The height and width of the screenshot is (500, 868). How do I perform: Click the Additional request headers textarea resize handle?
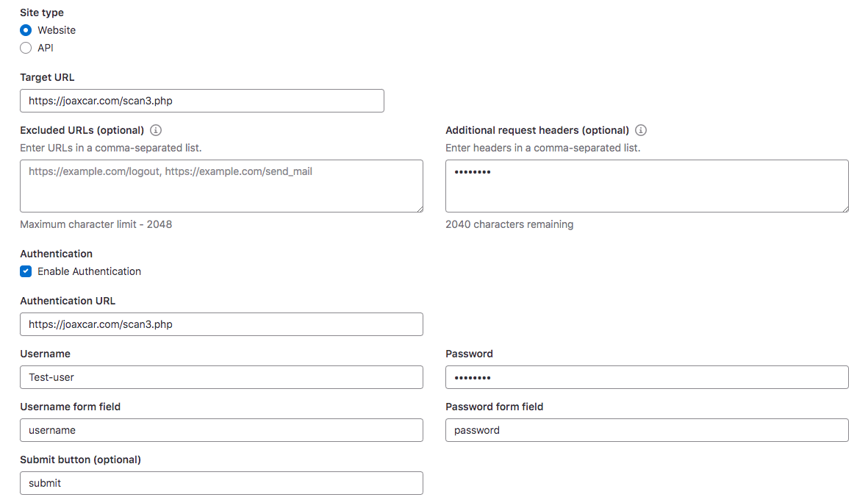click(844, 208)
